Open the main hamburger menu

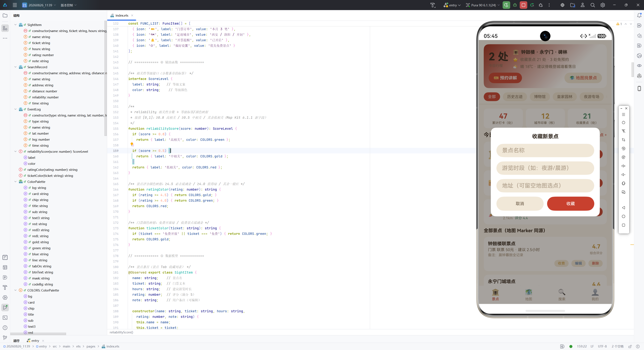(x=15, y=5)
